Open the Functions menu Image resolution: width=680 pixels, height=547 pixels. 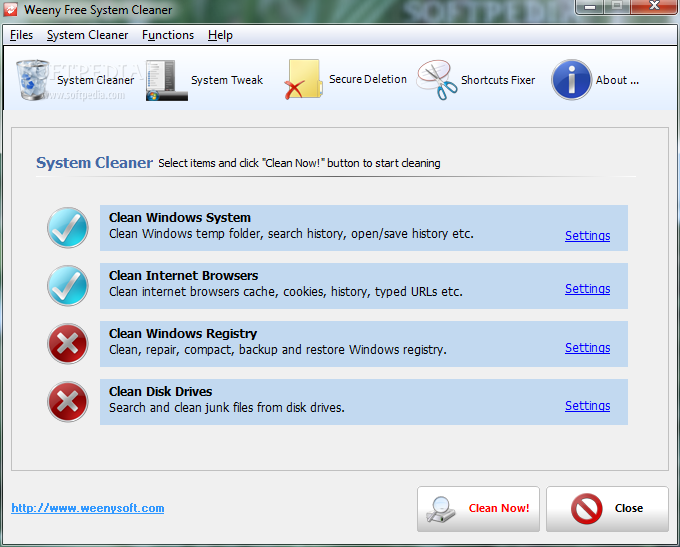coord(168,35)
